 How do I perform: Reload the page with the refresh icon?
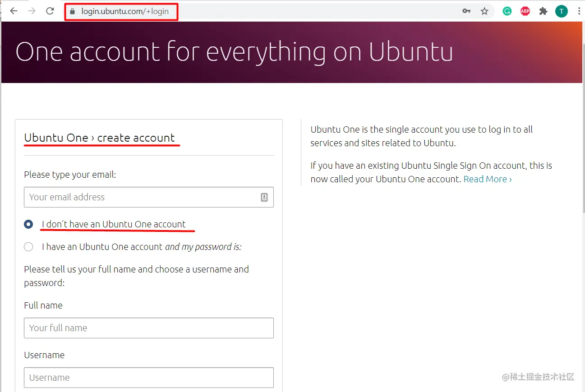click(x=50, y=11)
